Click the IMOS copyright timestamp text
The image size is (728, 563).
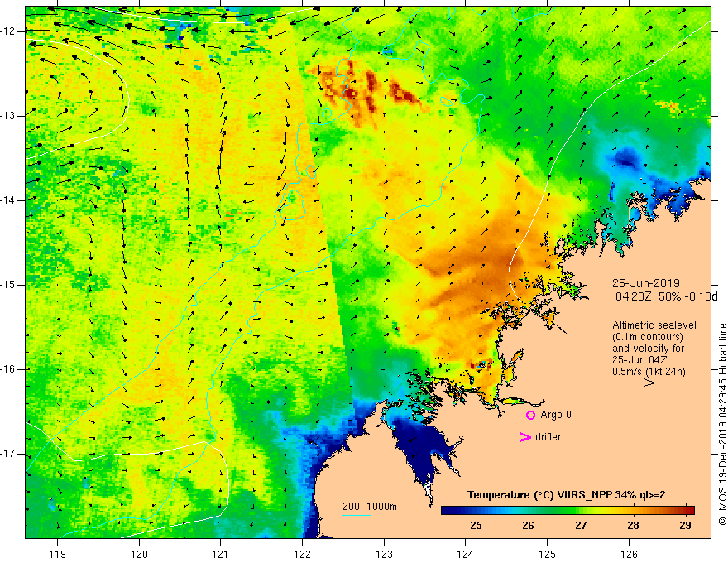tap(722, 425)
